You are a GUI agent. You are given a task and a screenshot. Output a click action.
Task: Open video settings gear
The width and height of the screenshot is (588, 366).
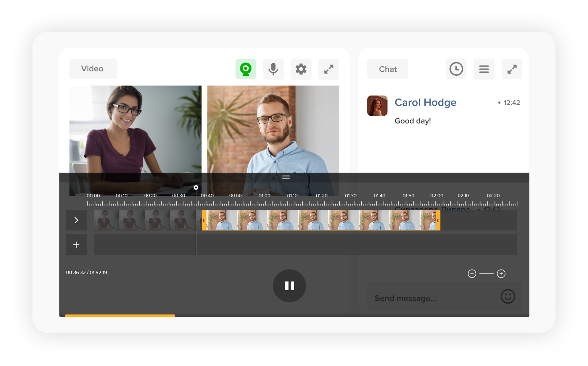pos(301,69)
